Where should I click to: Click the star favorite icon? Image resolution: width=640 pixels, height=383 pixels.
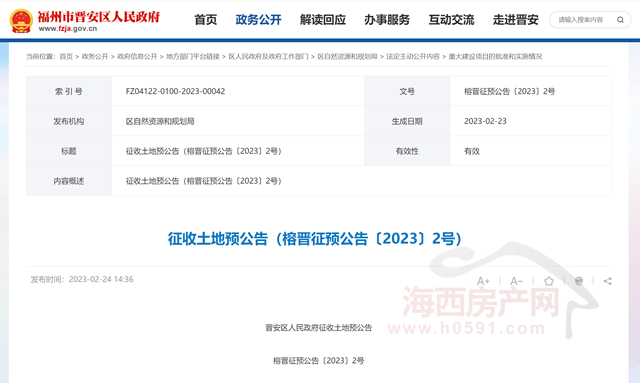(x=549, y=281)
